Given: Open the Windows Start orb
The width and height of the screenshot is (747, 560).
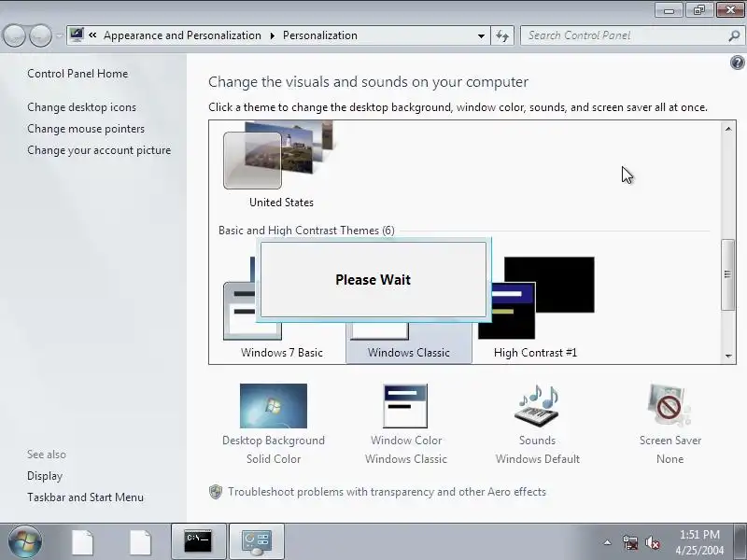Looking at the screenshot, I should 25,541.
